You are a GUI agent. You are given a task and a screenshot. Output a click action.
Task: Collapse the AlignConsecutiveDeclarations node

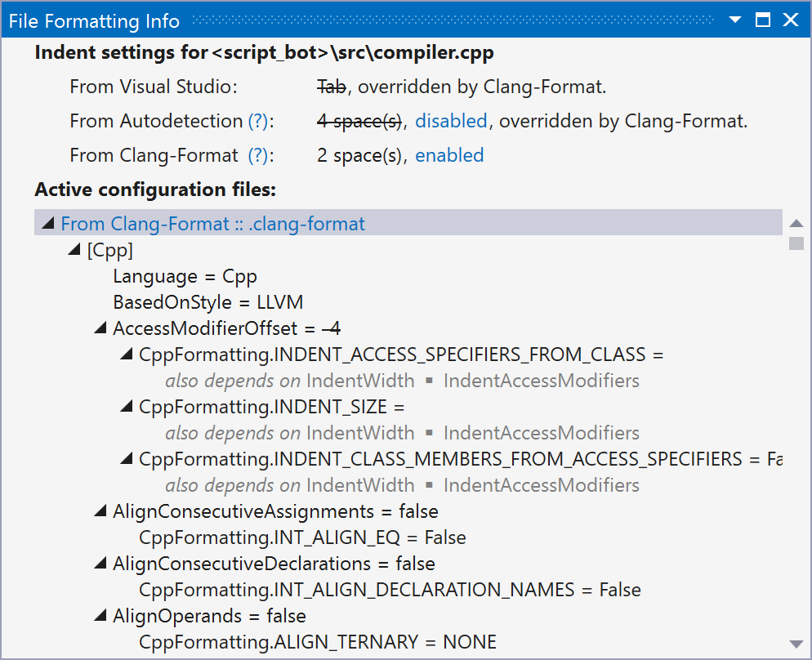coord(100,563)
